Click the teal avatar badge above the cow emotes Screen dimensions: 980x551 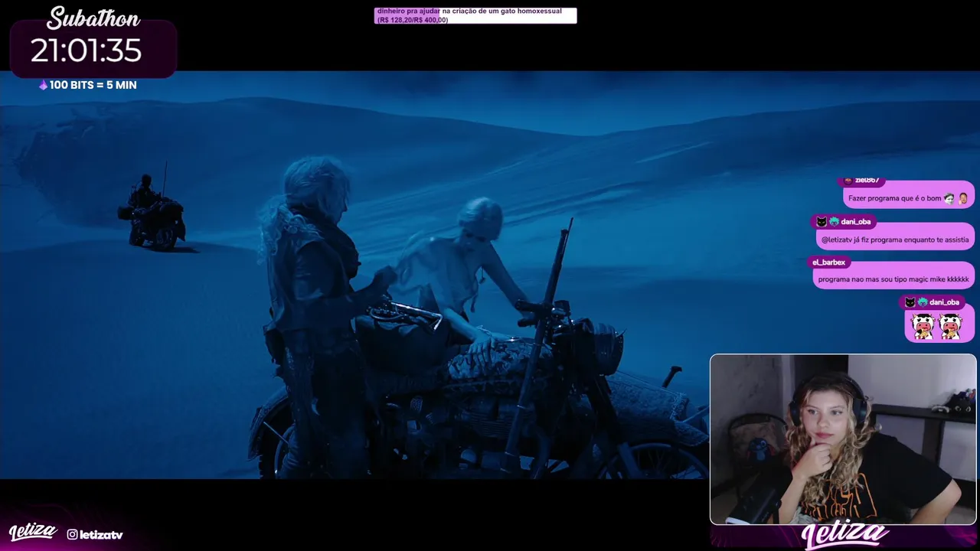922,302
